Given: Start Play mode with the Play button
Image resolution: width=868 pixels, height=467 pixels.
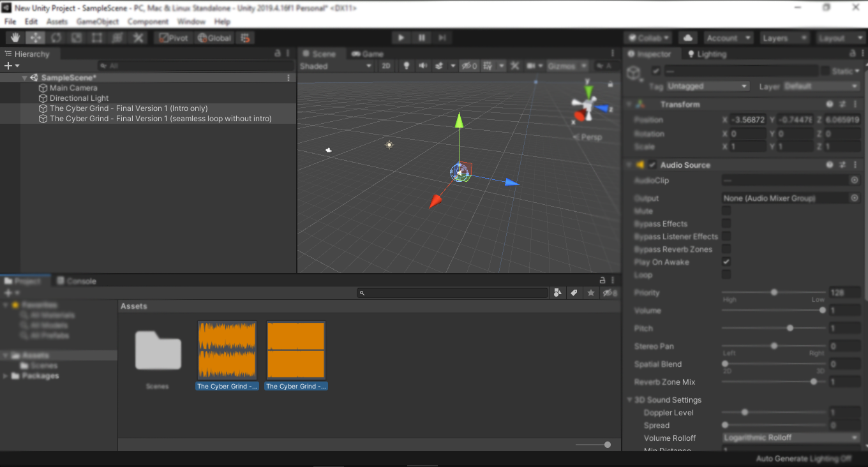Looking at the screenshot, I should (x=401, y=38).
